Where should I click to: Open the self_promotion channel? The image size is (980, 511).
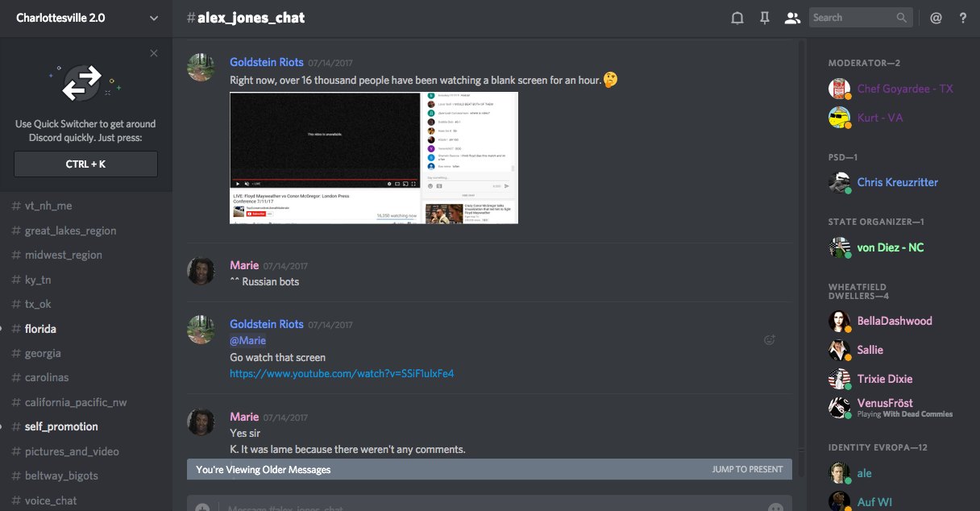point(61,426)
